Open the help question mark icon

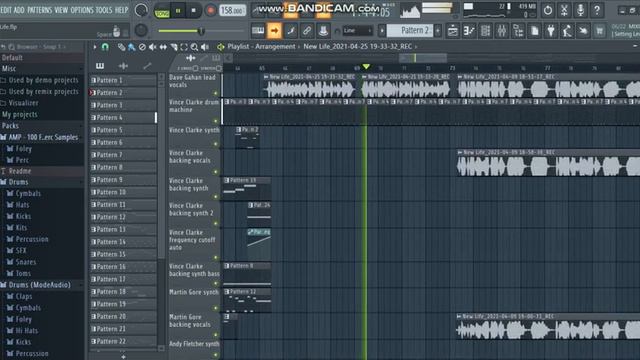point(597,10)
